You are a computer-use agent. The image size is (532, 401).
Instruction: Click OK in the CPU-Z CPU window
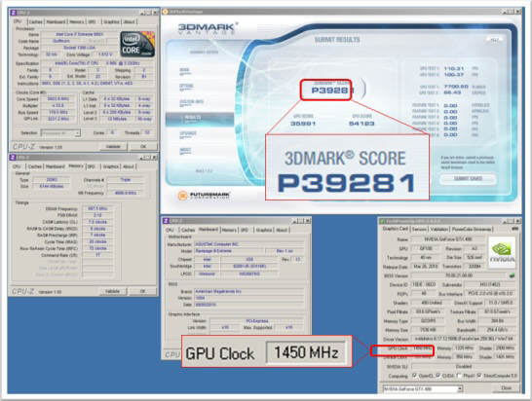143,146
